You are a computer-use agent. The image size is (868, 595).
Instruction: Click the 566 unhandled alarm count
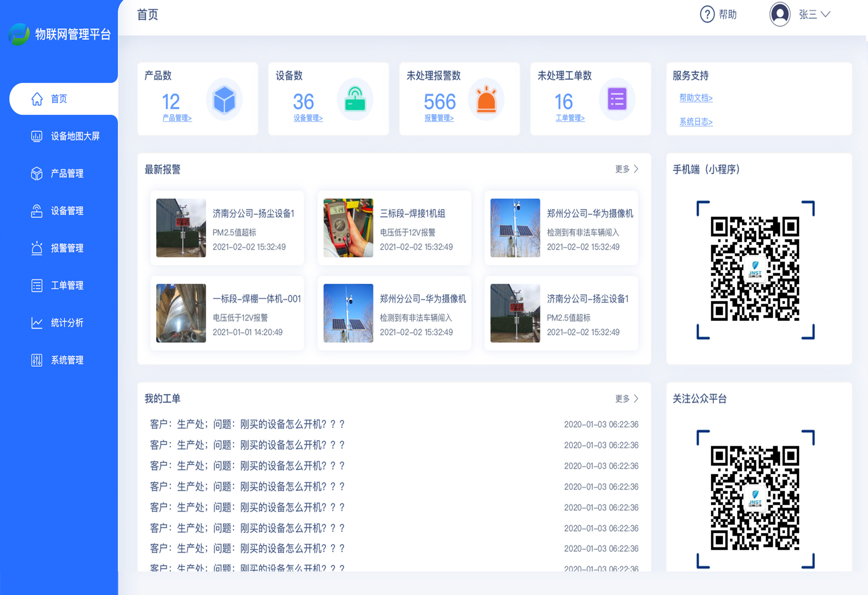tap(440, 102)
